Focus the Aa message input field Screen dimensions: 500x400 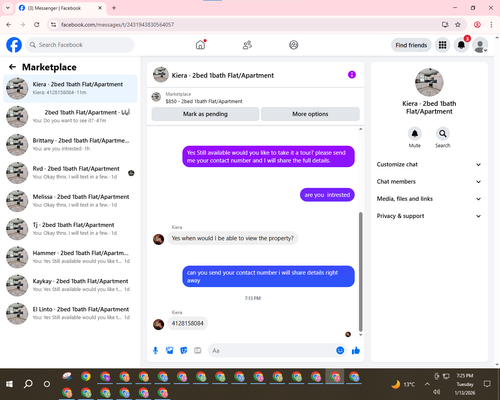tap(271, 350)
